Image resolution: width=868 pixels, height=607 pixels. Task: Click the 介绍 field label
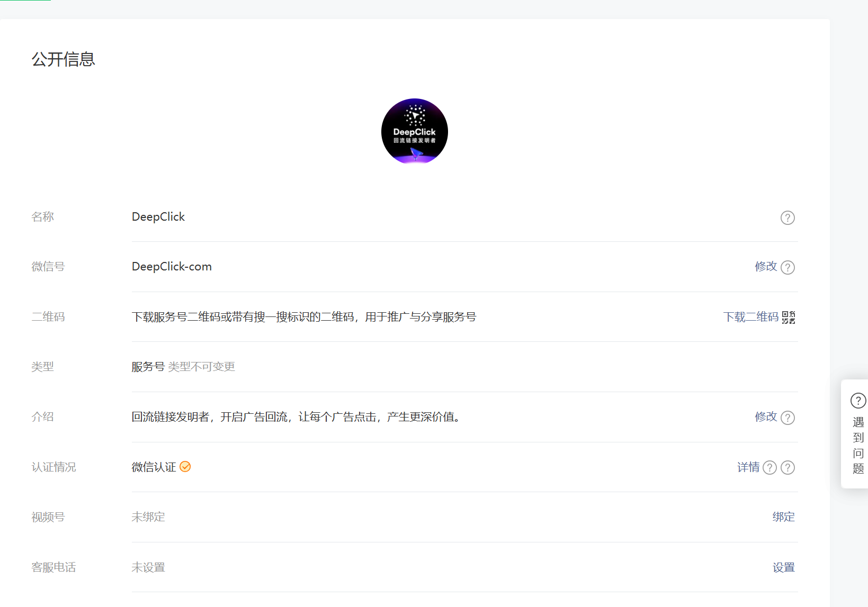point(43,417)
